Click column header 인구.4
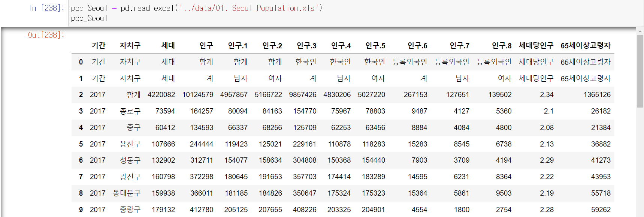Viewport: 644px width, 217px height. [x=341, y=45]
